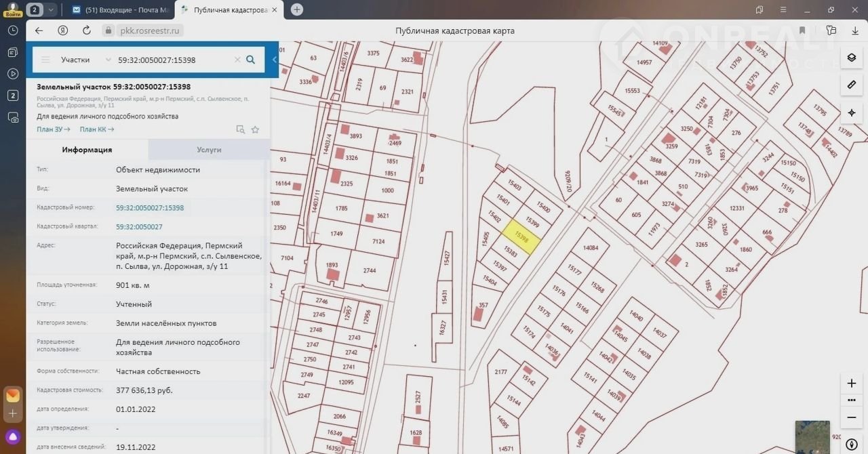
Task: Activate the locate-me crosshair tool
Action: [x=852, y=112]
